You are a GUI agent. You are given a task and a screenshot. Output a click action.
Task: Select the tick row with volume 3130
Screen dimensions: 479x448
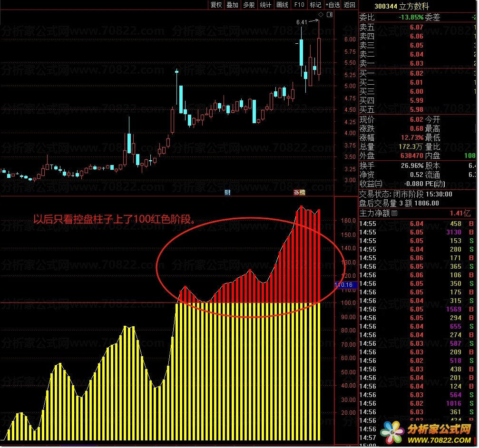point(417,233)
